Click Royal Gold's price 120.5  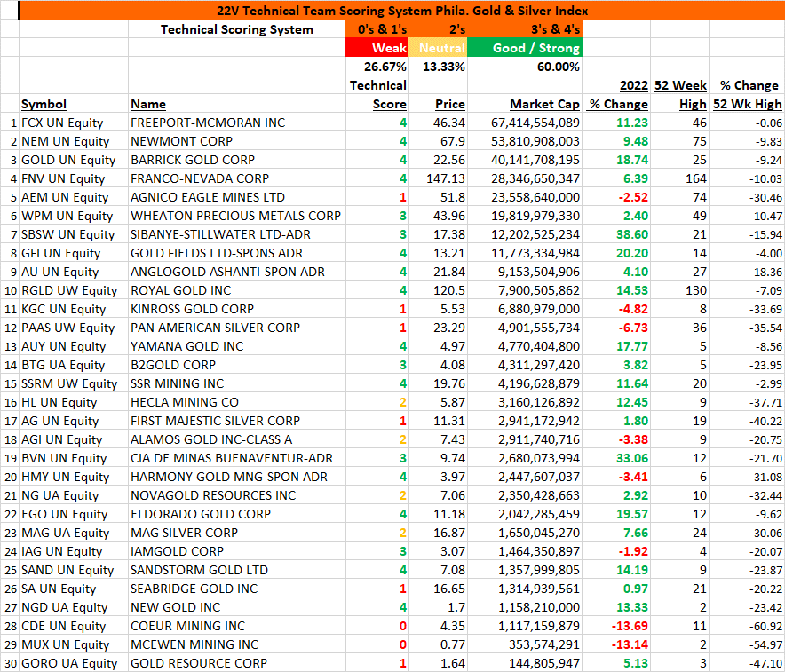[438, 290]
